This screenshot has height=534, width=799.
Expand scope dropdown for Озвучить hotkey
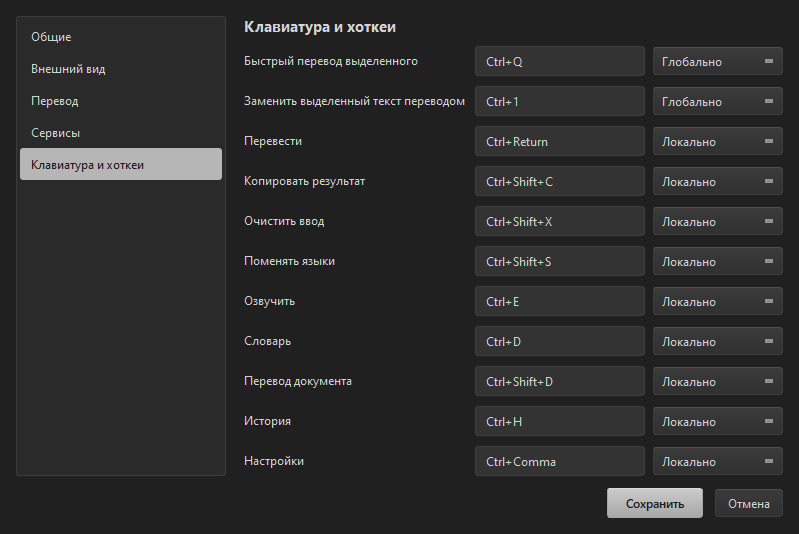coord(717,301)
